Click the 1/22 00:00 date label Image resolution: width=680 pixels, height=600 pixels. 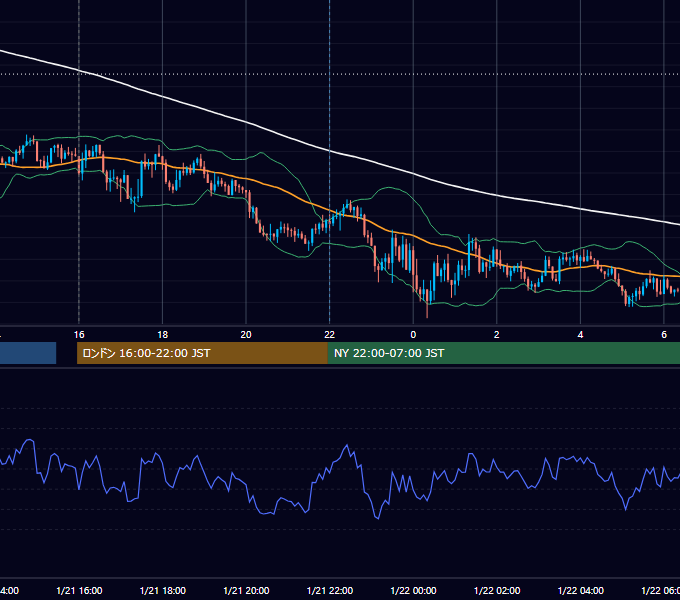pyautogui.click(x=413, y=590)
